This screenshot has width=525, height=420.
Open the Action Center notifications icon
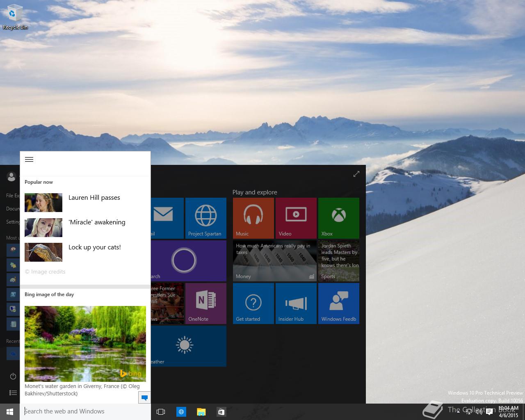[489, 412]
